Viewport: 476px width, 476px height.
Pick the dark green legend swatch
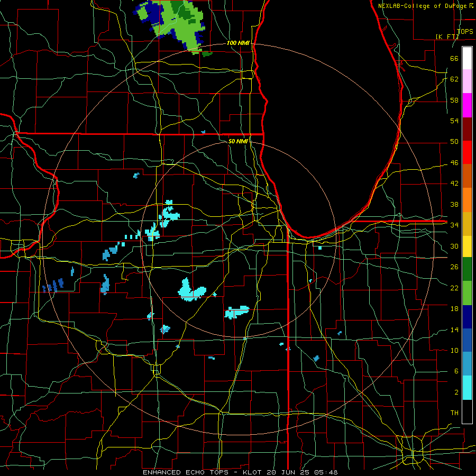tap(467, 269)
